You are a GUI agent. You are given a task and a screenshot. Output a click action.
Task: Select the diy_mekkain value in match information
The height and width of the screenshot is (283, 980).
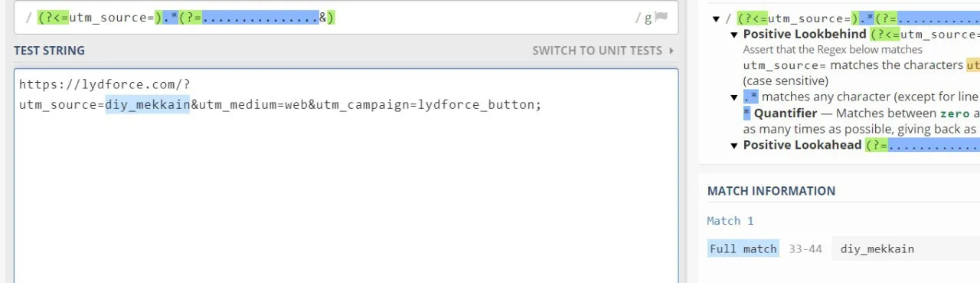tap(877, 248)
